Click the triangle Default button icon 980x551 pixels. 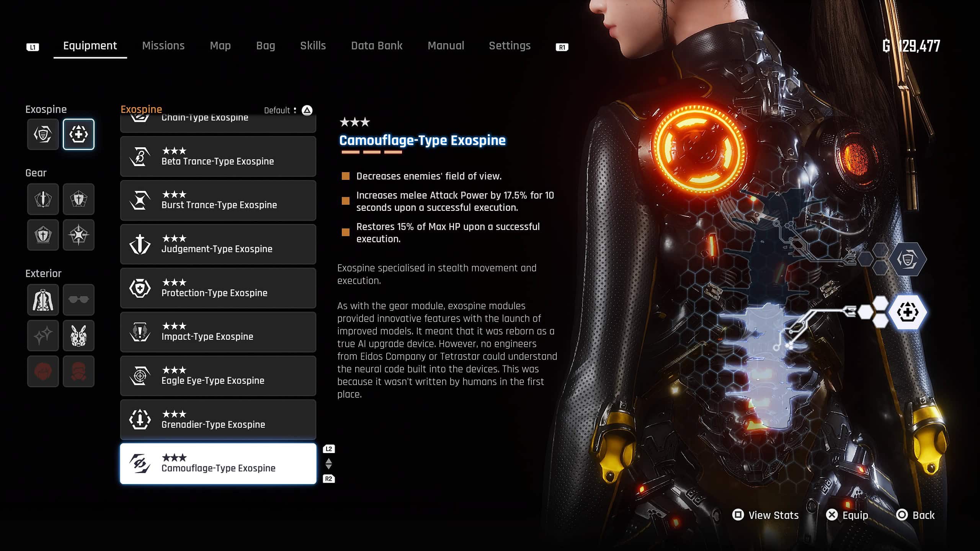tap(307, 110)
